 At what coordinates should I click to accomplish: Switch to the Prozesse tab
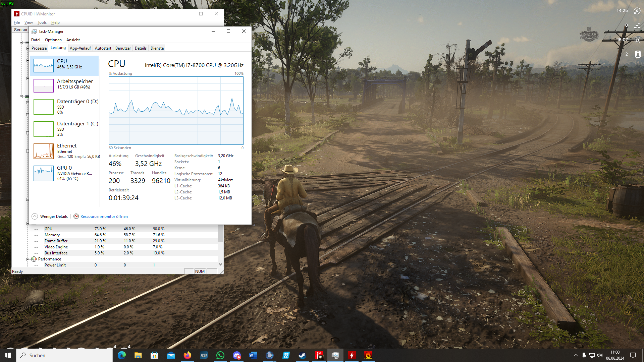coord(39,48)
